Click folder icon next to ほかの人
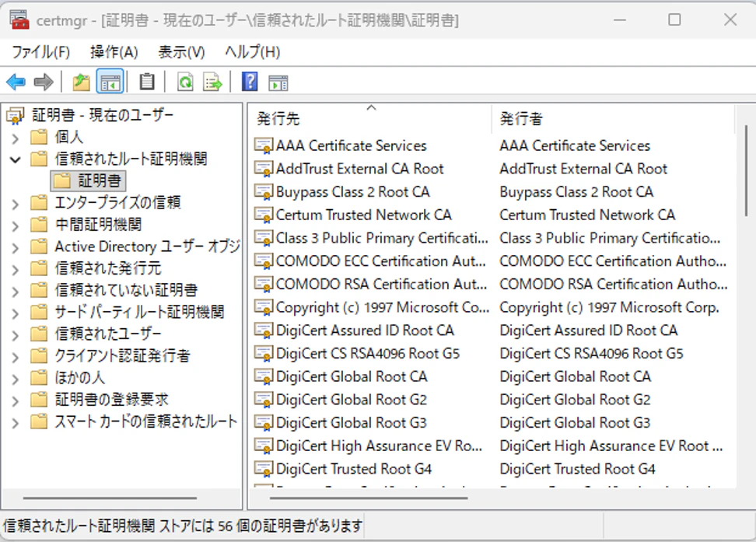Screen dimensions: 756x542 [x=39, y=378]
